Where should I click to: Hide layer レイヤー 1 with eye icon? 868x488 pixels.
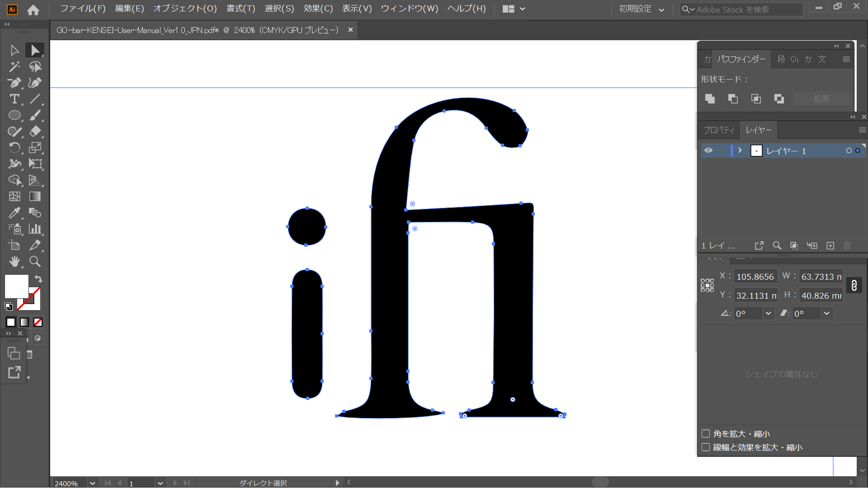pyautogui.click(x=708, y=150)
